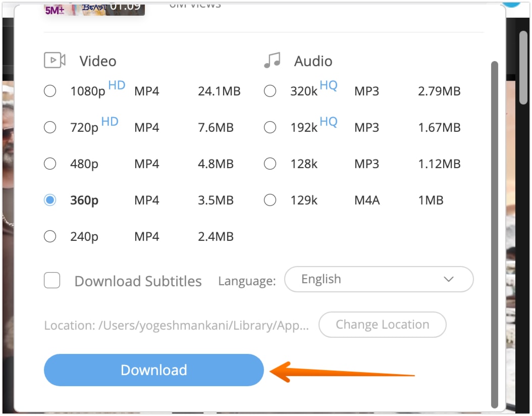Click the Audio music note icon
Image resolution: width=532 pixels, height=416 pixels.
pos(273,60)
